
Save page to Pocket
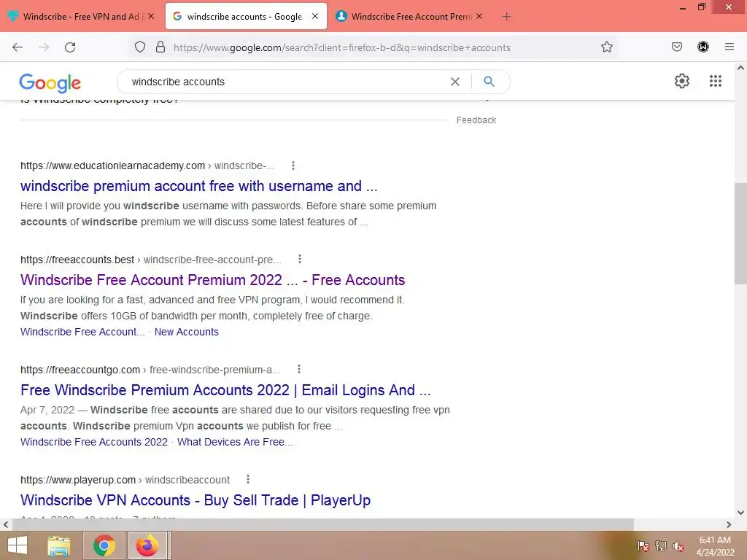(x=677, y=47)
